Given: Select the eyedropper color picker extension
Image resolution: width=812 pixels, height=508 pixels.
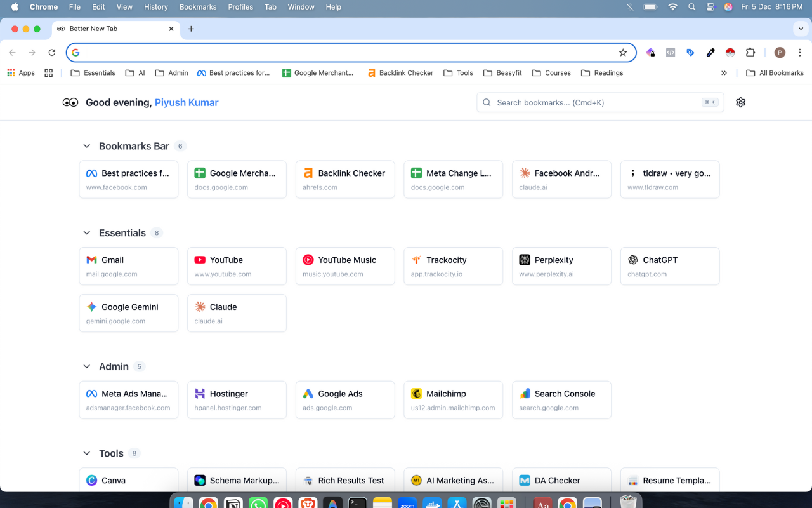Looking at the screenshot, I should [710, 52].
